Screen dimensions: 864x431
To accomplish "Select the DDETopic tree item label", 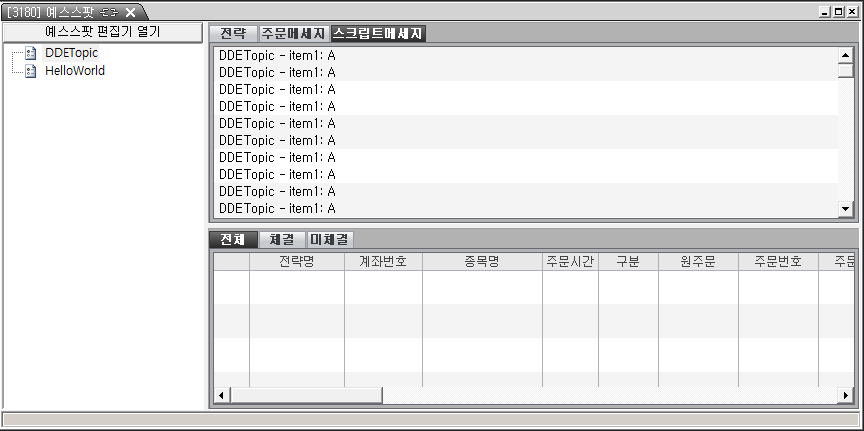I will (71, 54).
